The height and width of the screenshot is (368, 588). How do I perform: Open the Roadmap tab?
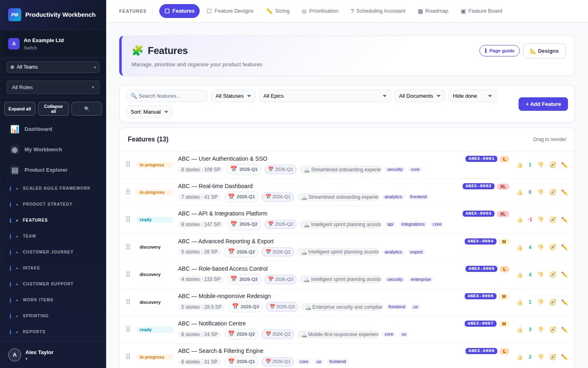coord(433,11)
